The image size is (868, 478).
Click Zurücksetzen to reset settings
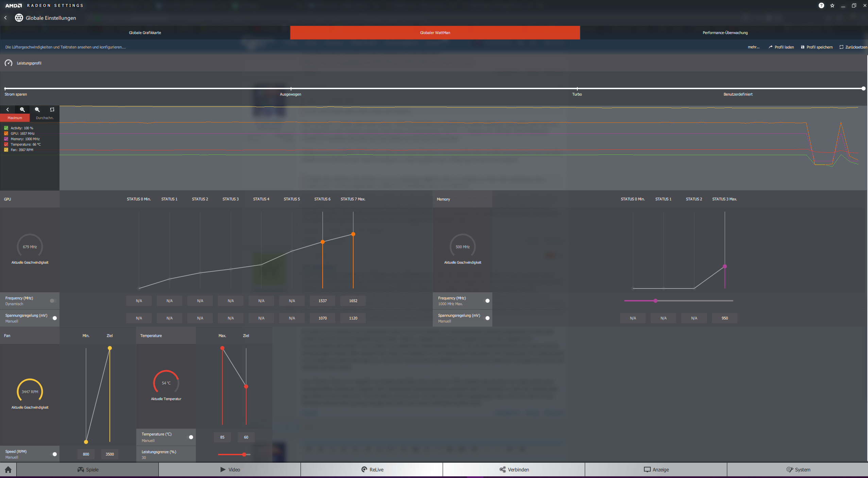853,47
